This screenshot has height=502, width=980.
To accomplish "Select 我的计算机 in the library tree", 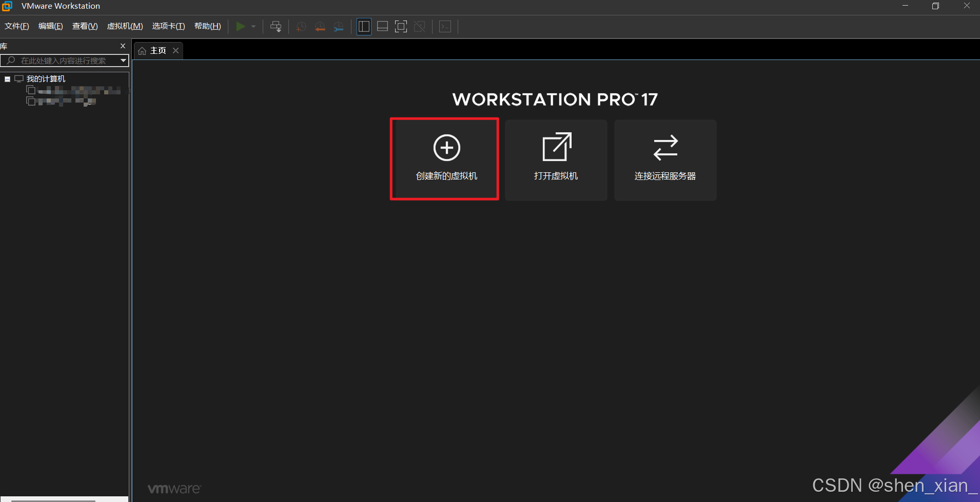I will point(46,79).
